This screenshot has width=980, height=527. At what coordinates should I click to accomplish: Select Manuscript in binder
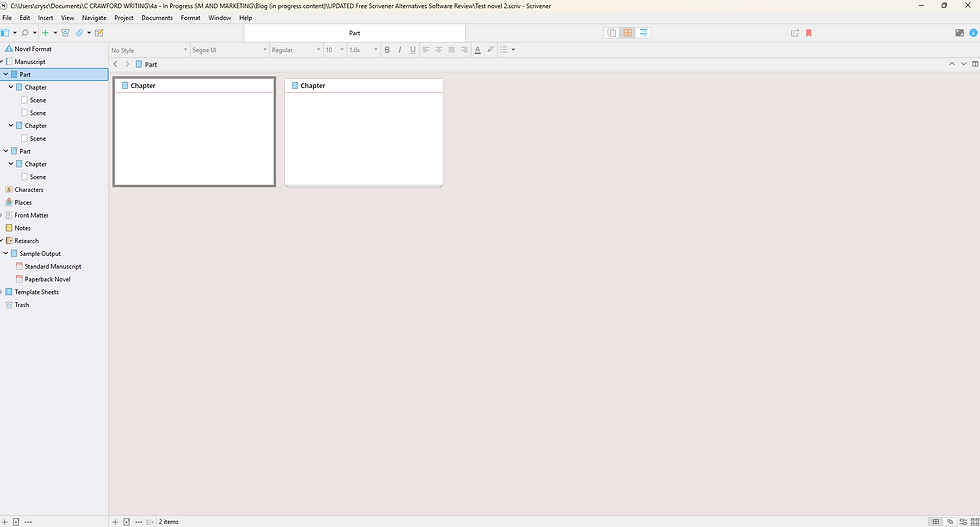pos(30,62)
